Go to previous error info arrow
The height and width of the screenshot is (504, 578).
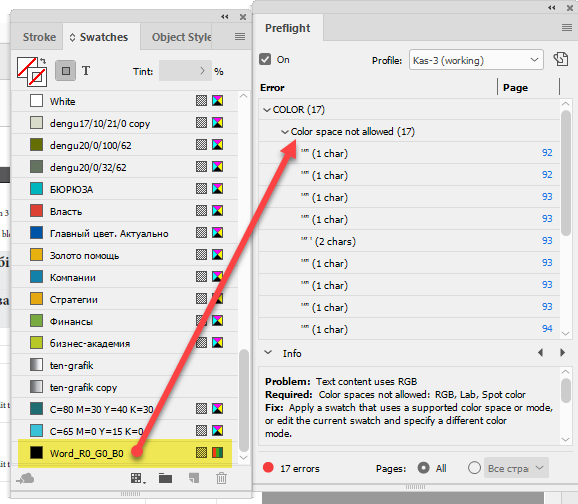tap(540, 353)
